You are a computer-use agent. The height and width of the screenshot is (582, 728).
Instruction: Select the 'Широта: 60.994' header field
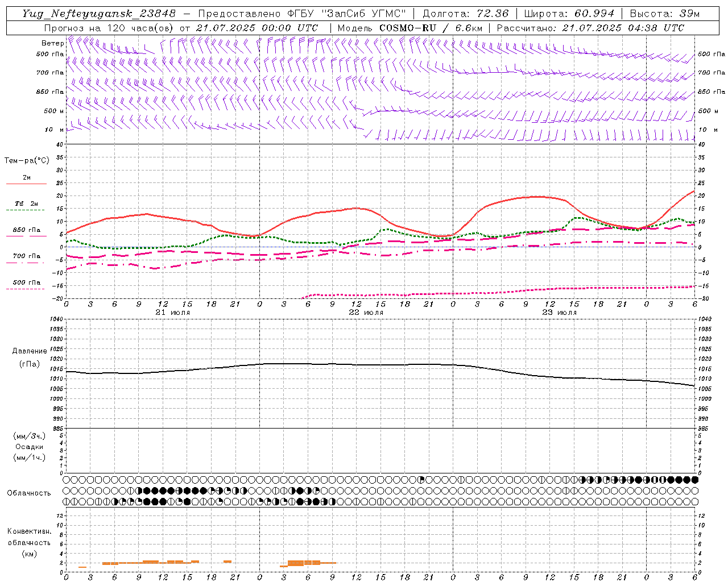pos(569,14)
